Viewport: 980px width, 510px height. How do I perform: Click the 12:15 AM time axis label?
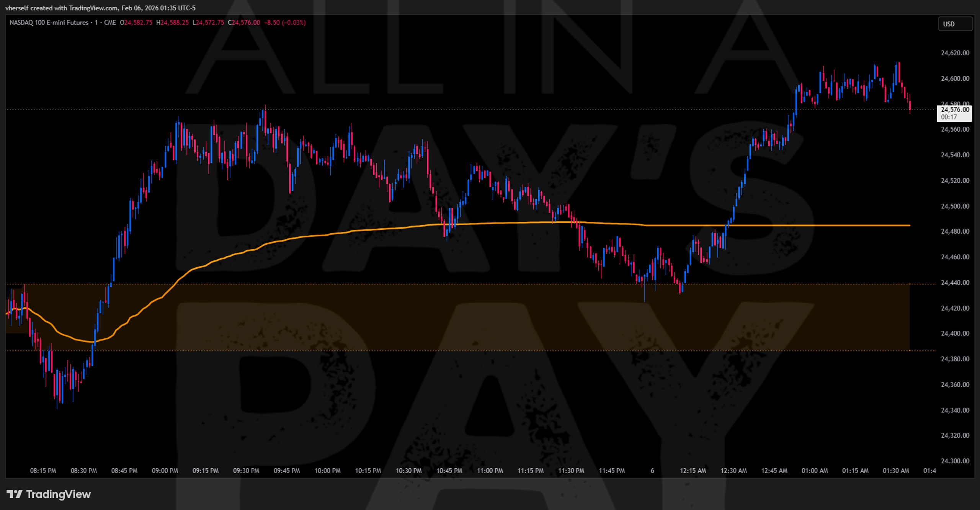coord(693,471)
